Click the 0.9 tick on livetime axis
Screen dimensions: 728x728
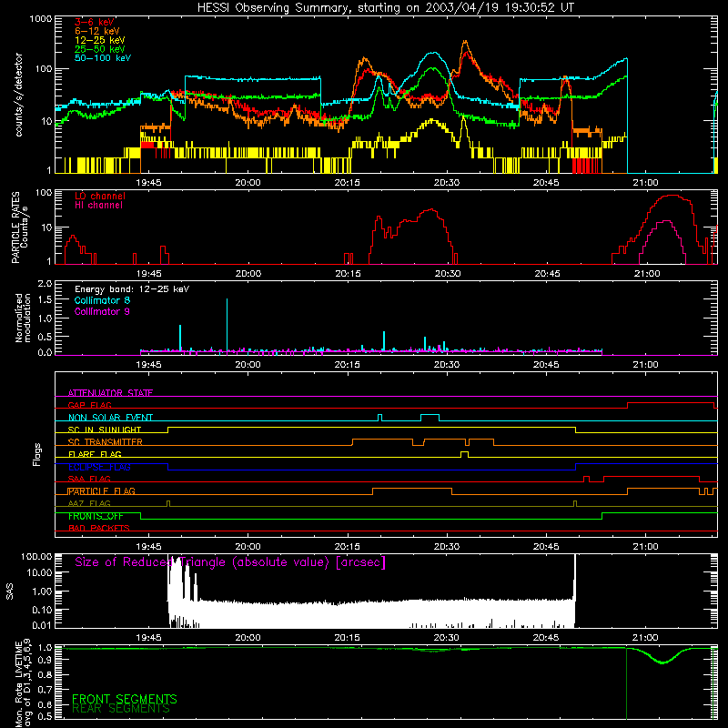point(45,659)
